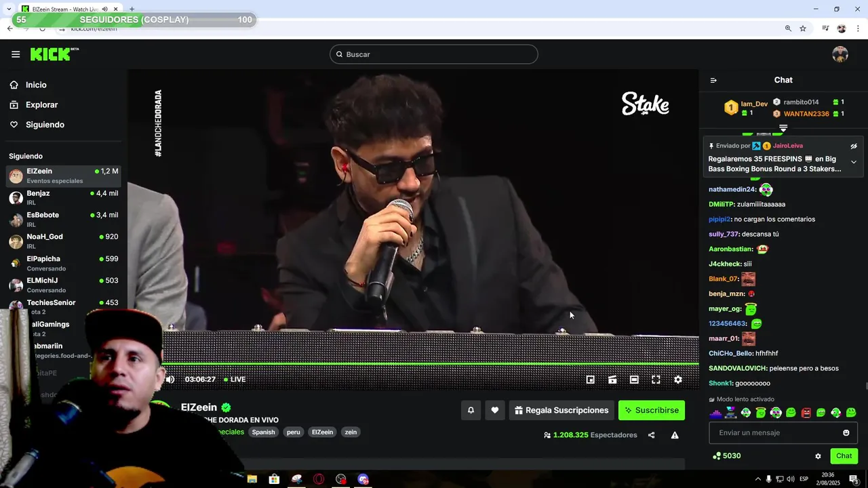The height and width of the screenshot is (488, 868).
Task: Click the report warning triangle icon
Action: click(675, 435)
